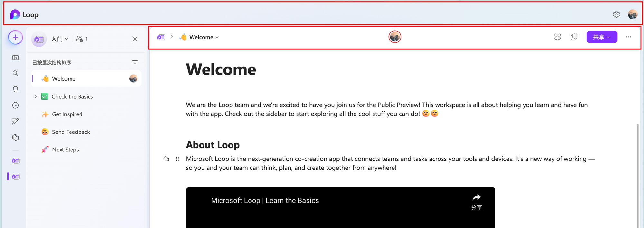644x228 pixels.
Task: Open the Check the Basics page
Action: pyautogui.click(x=72, y=96)
